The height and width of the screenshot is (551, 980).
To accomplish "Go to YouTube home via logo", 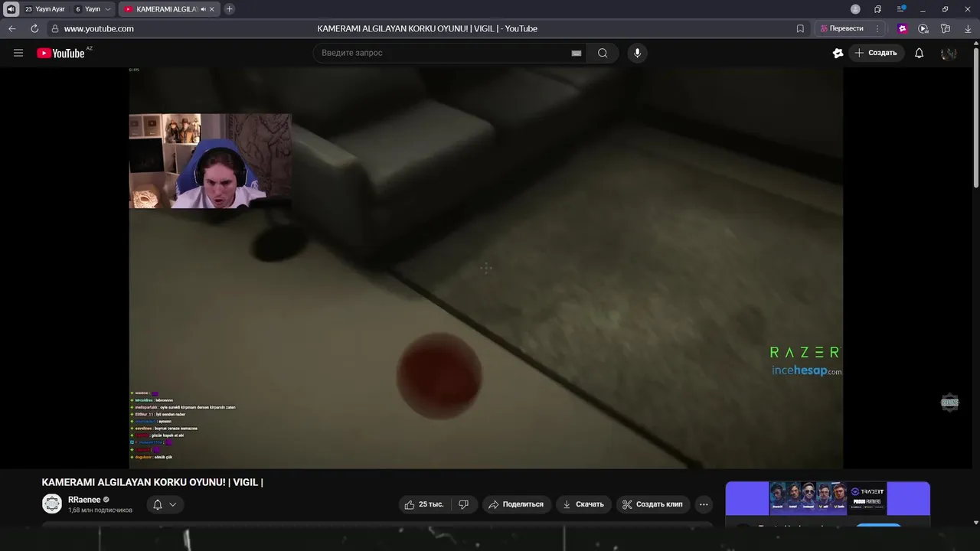I will pyautogui.click(x=60, y=53).
